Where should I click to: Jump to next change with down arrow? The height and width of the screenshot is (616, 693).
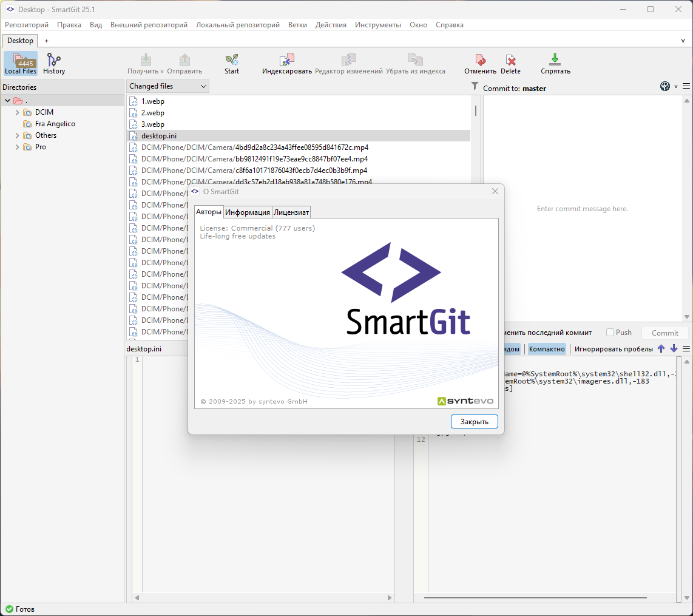pyautogui.click(x=674, y=349)
